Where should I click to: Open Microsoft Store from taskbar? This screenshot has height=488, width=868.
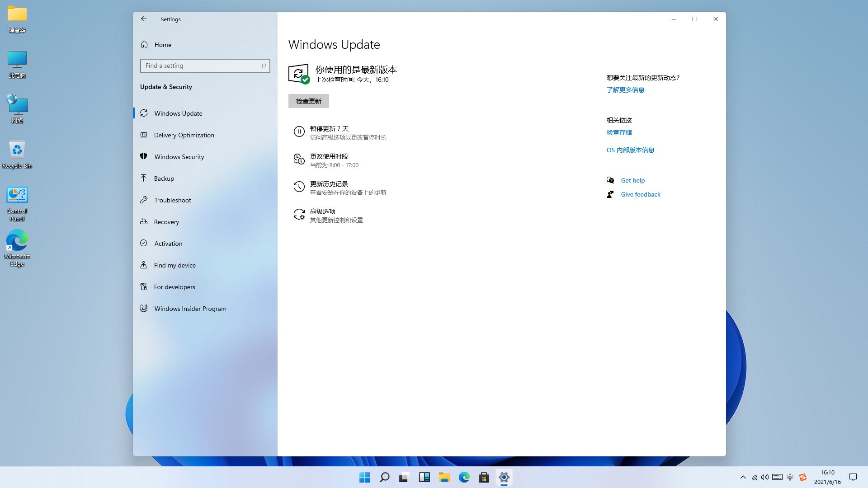click(484, 477)
